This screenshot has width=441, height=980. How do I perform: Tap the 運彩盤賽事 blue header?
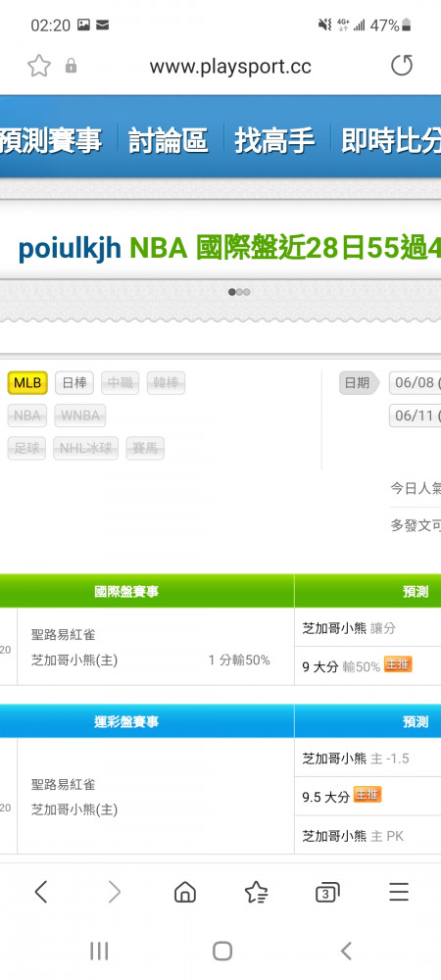click(126, 722)
